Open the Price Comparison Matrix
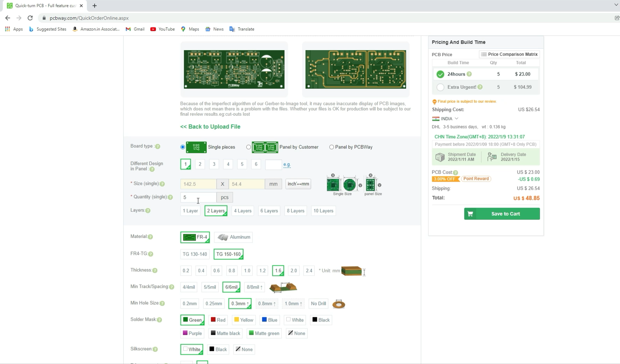 [509, 55]
